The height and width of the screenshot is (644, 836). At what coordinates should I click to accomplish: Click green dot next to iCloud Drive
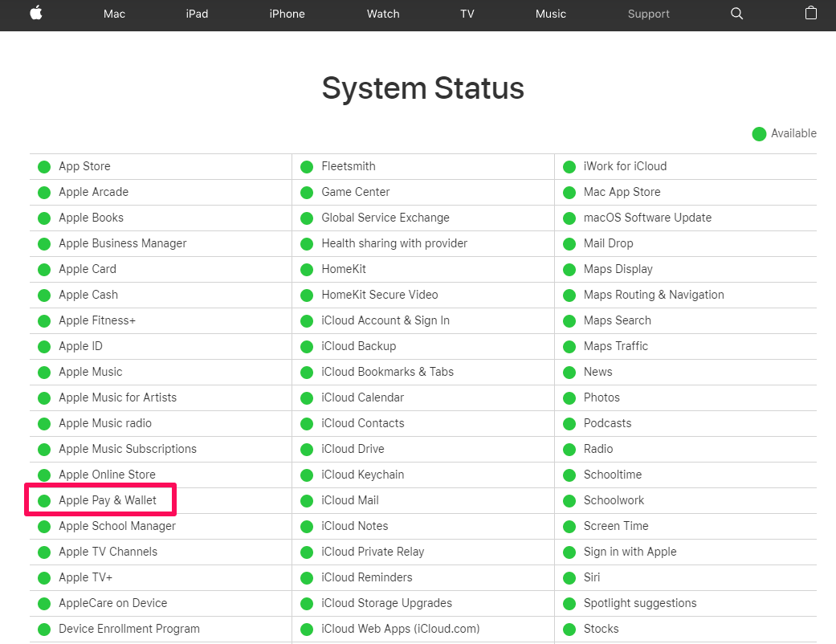[x=307, y=450]
